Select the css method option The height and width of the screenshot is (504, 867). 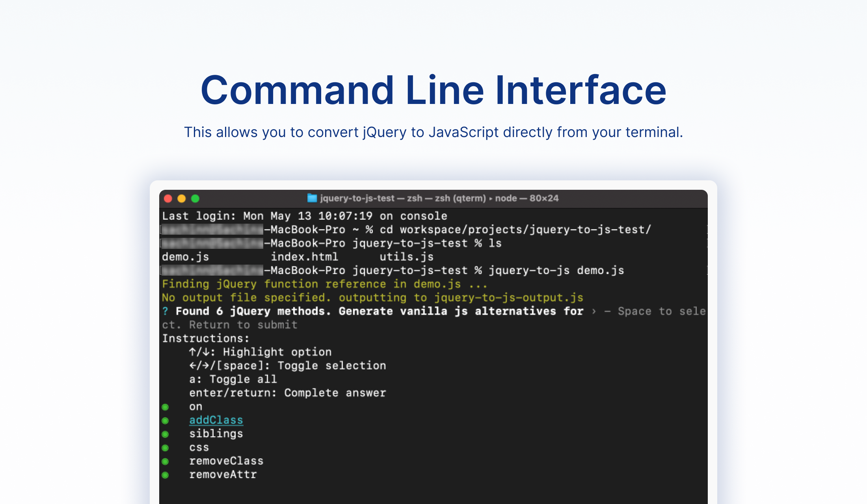pos(199,448)
